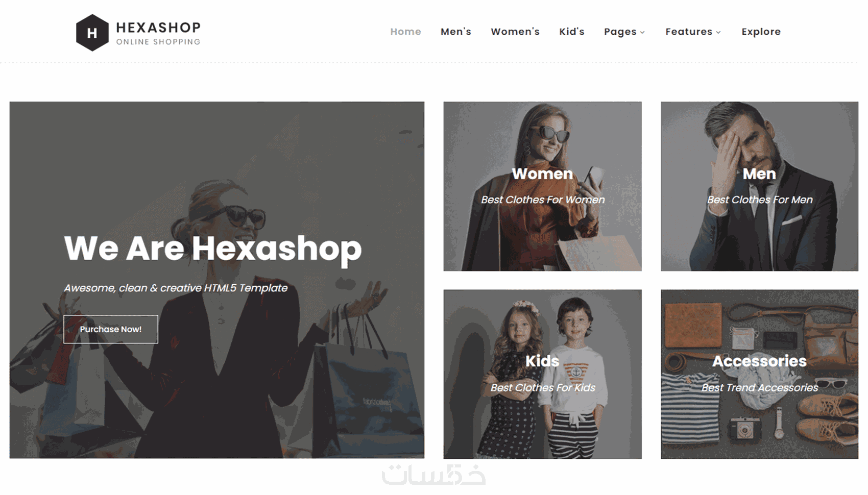Screen dimensions: 868x495
Task: Open the Explore menu link
Action: (761, 32)
